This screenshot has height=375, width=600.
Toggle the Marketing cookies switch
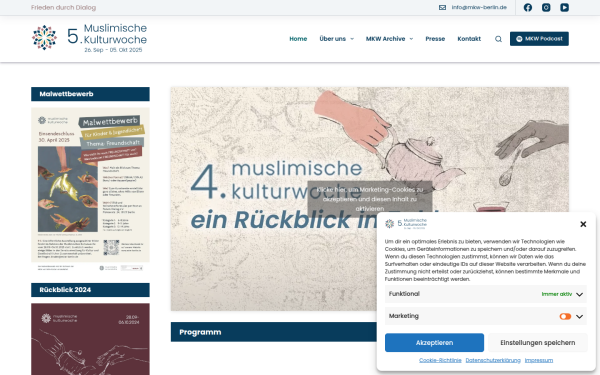tap(565, 316)
